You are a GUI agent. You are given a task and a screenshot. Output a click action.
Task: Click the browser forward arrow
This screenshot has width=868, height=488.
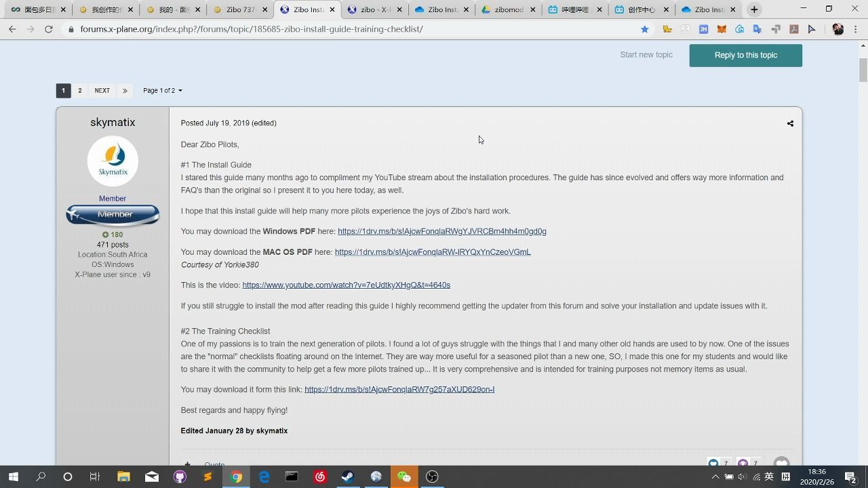31,29
